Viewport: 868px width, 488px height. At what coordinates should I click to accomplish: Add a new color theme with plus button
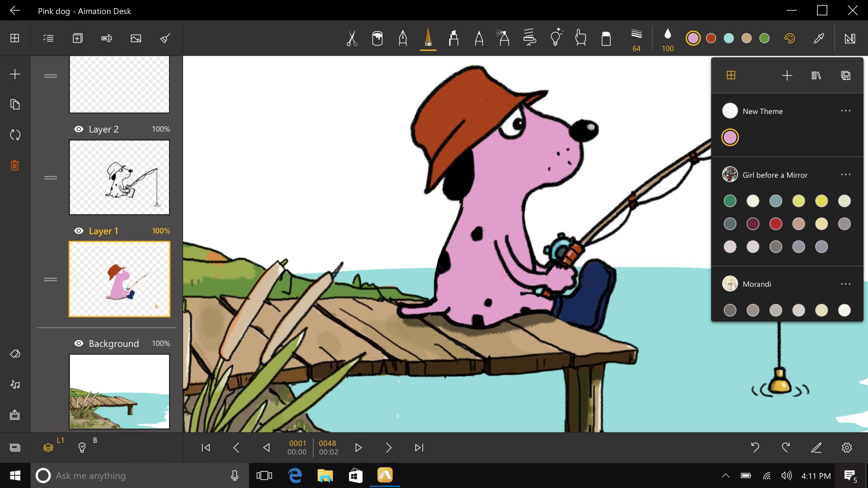point(787,75)
